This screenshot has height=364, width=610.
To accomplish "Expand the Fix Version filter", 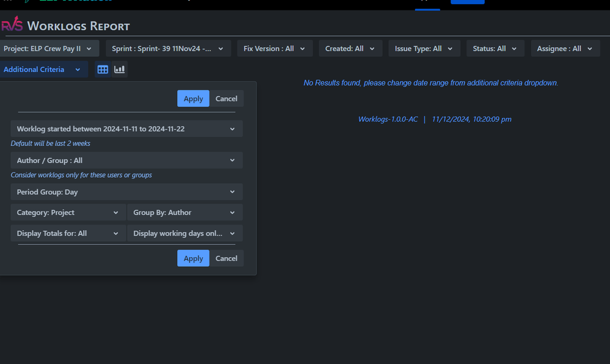I will tap(274, 48).
